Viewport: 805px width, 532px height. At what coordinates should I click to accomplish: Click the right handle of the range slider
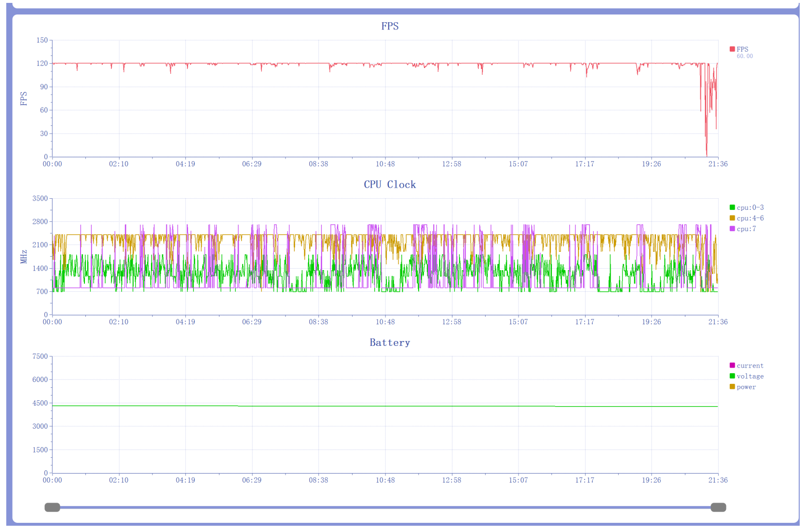[x=718, y=507]
